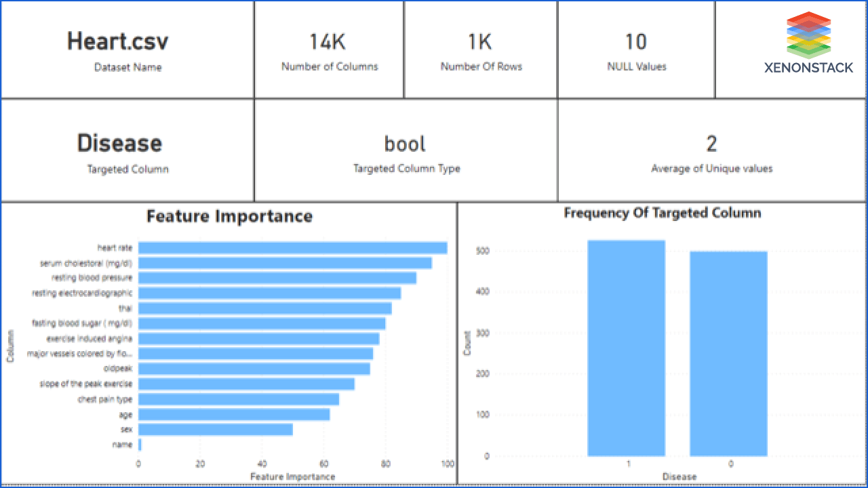This screenshot has height=488, width=868.
Task: Click the thal feature bar
Action: (x=265, y=308)
